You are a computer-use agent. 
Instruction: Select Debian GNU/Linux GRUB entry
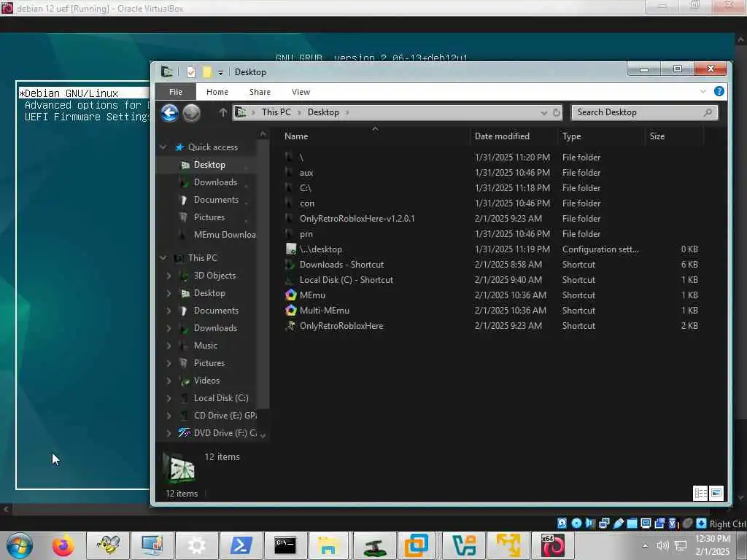[84, 93]
